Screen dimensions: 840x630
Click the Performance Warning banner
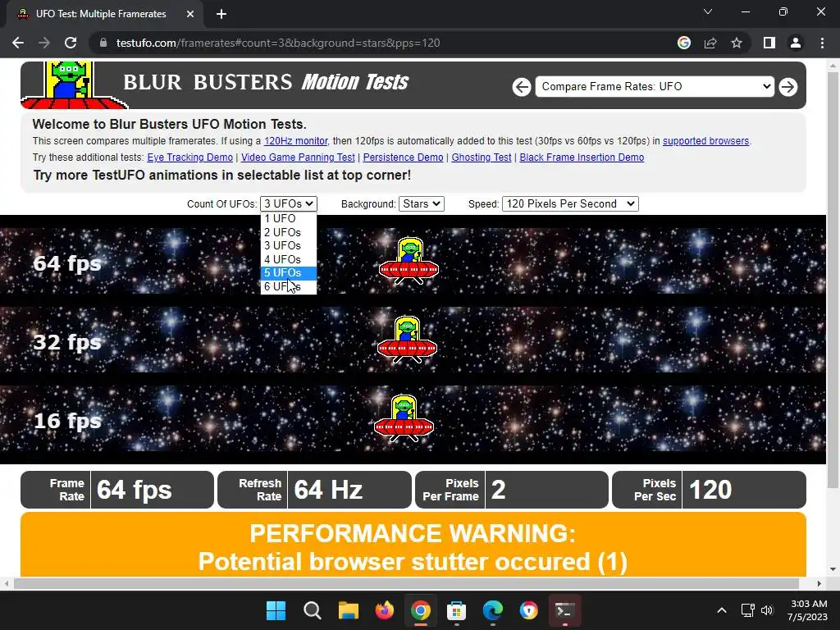pos(413,545)
